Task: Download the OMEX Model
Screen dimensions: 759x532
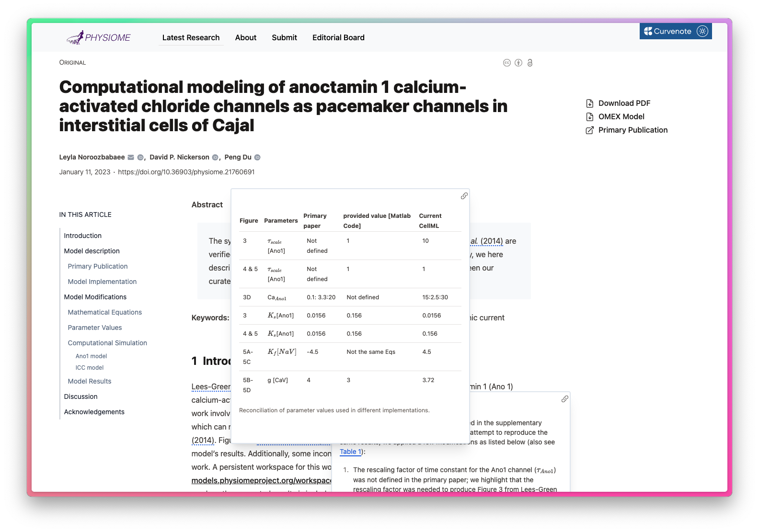Action: coord(621,116)
